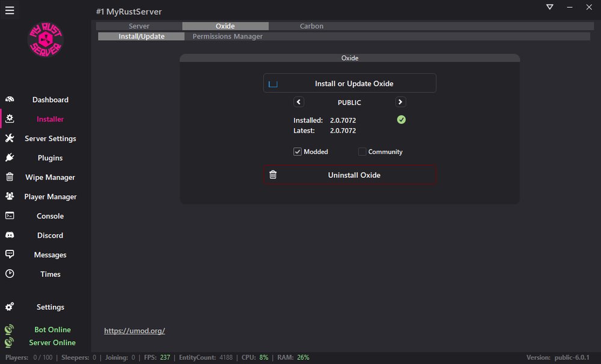This screenshot has height=364, width=601.
Task: Uncheck the Modded checkbox
Action: click(x=297, y=152)
